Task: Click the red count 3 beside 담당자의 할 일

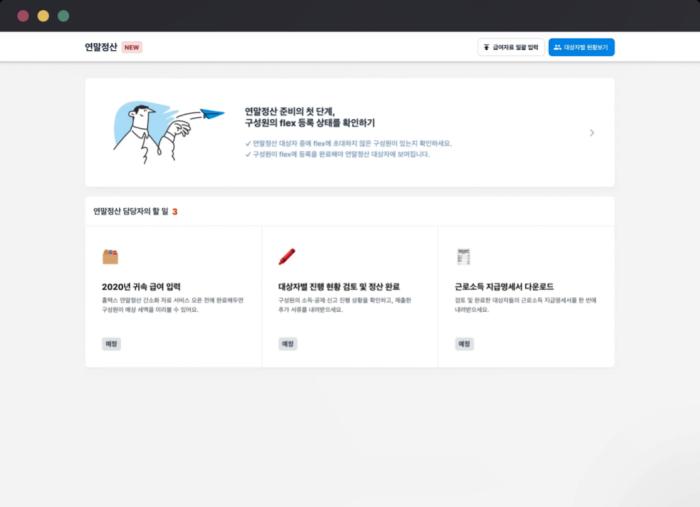Action: (x=175, y=212)
